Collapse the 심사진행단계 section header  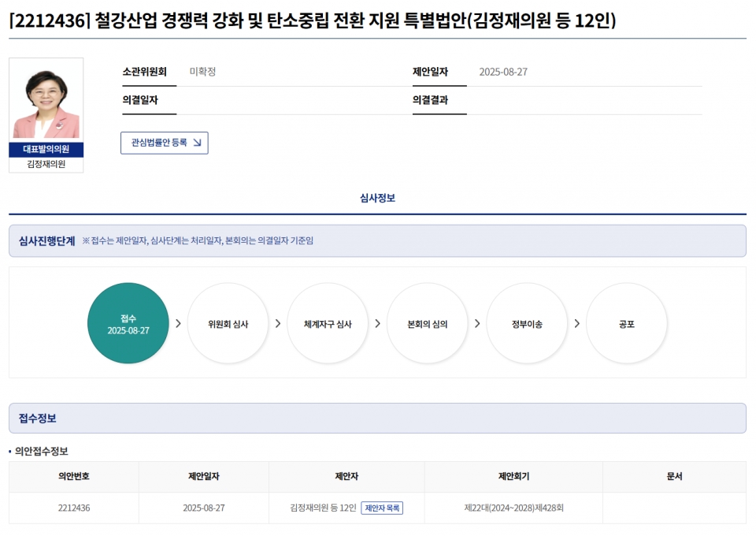tap(47, 240)
